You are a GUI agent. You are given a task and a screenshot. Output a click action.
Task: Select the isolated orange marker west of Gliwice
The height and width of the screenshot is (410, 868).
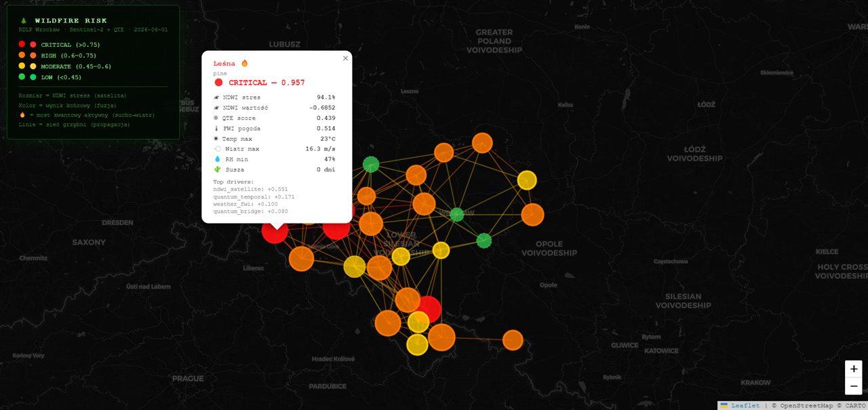(513, 340)
